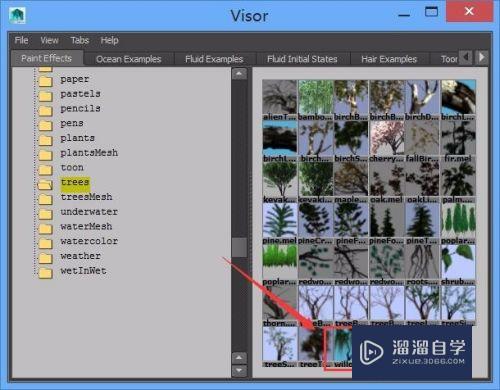Viewport: 500px width, 390px height.
Task: Select the pastels folder
Action: pyautogui.click(x=80, y=94)
